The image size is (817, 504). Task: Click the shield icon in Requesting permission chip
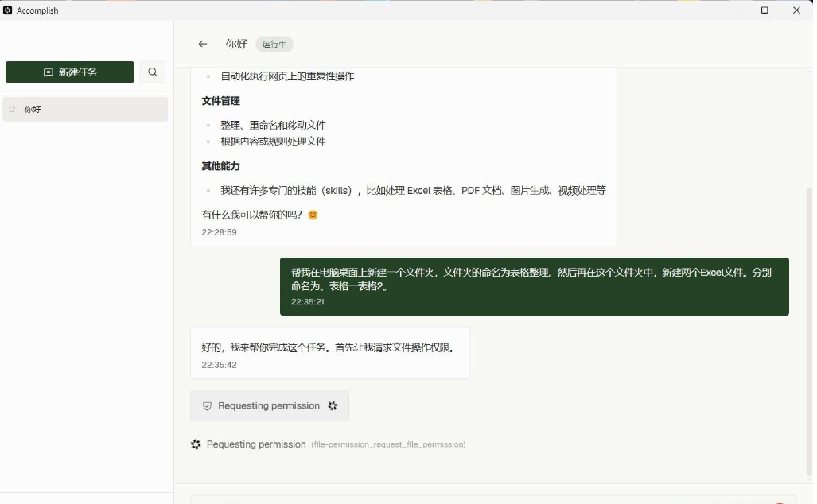click(207, 405)
